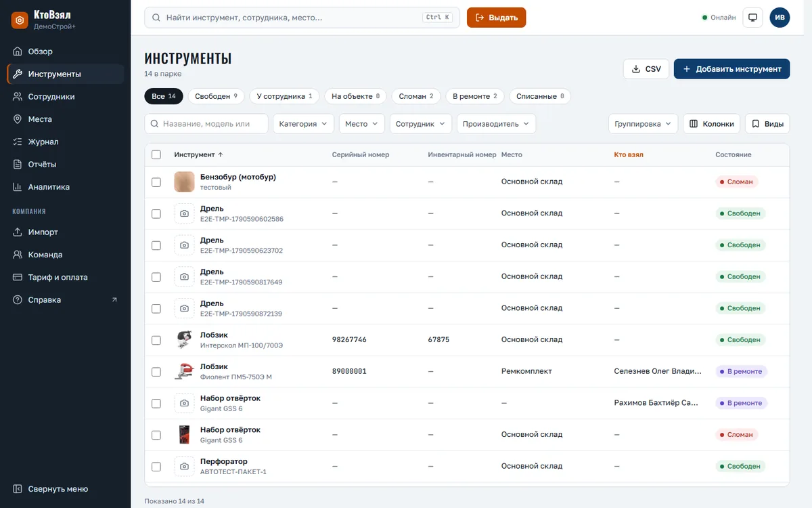
Task: Click Рахимов Бахтиёр borrower name
Action: click(x=656, y=403)
